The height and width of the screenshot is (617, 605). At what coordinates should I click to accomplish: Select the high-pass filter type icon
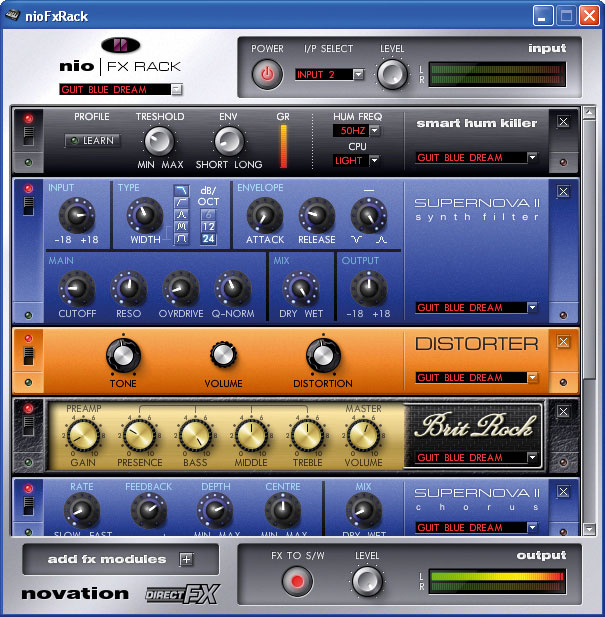tap(181, 202)
